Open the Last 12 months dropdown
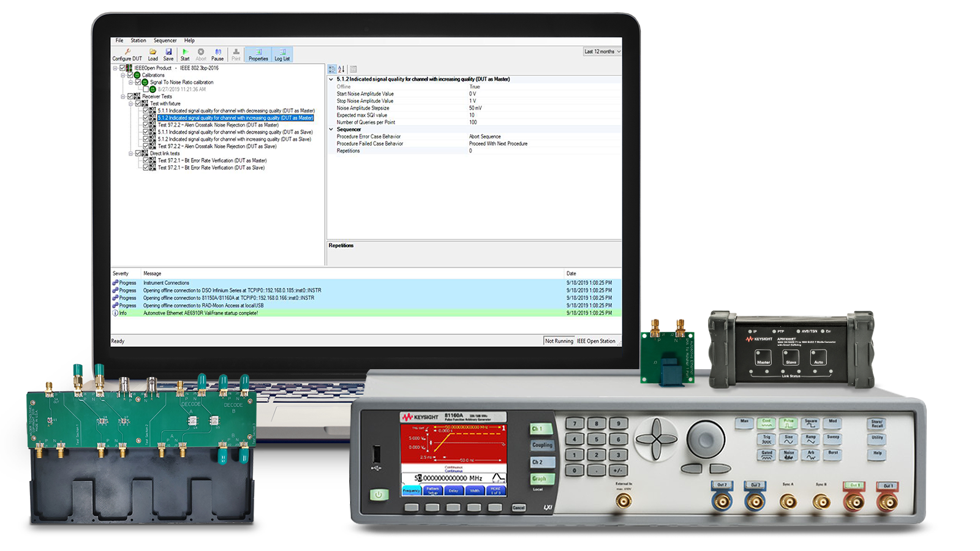Viewport: 980px width, 551px height. (602, 51)
